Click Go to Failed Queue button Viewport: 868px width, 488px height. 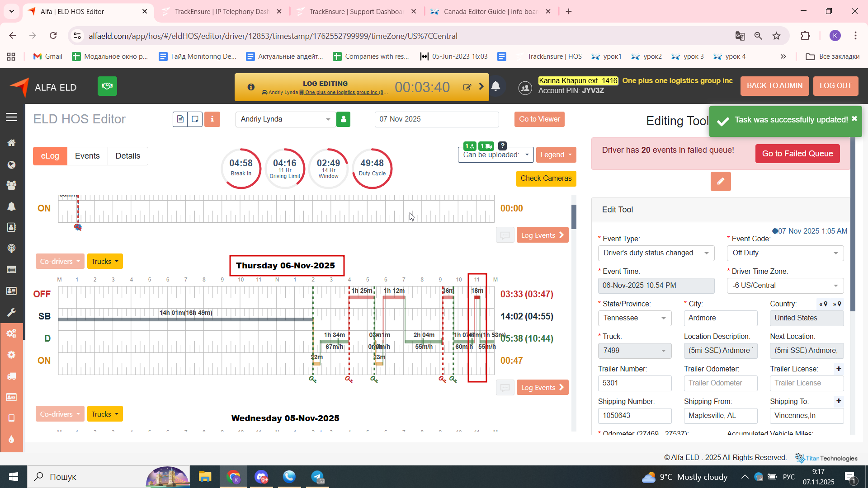tap(797, 154)
